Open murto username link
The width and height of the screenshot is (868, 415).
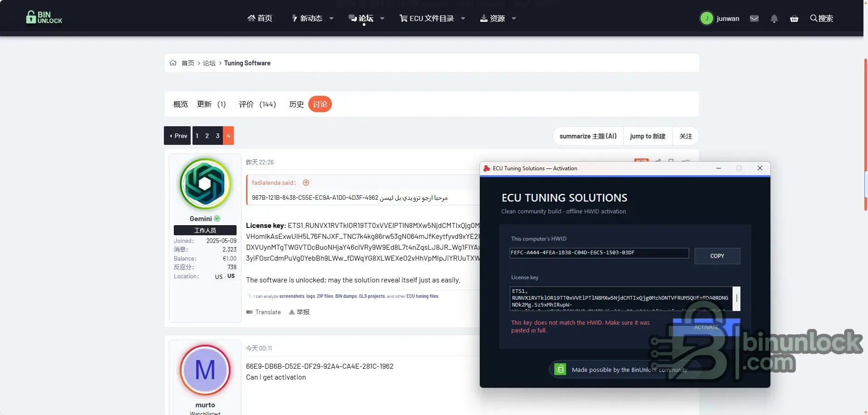[205, 405]
